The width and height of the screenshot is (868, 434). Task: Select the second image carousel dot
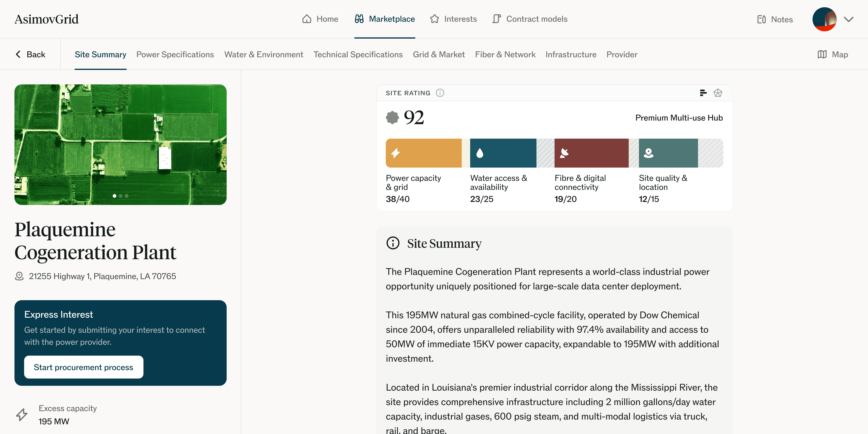click(121, 196)
